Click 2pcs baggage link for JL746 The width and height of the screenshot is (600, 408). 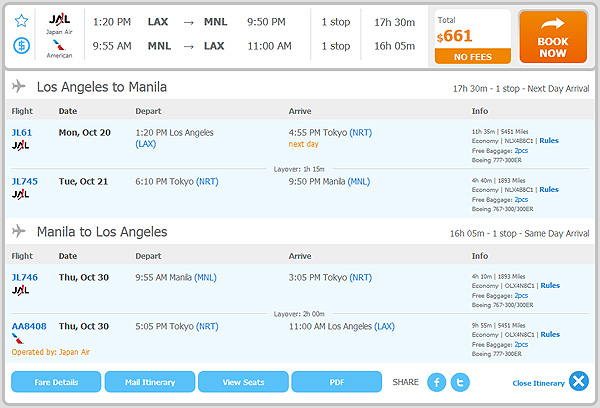pyautogui.click(x=521, y=295)
